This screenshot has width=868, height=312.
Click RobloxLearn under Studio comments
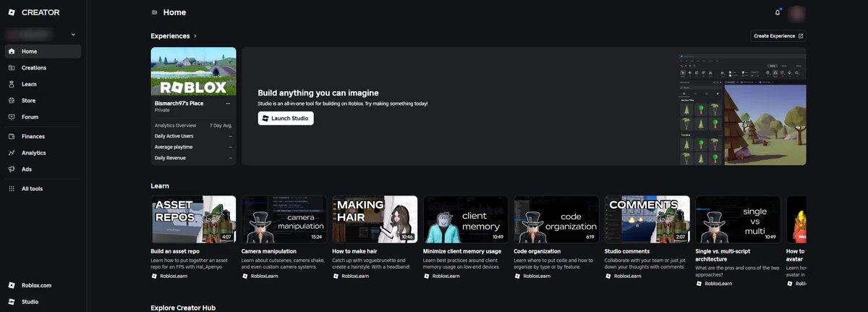click(x=623, y=276)
